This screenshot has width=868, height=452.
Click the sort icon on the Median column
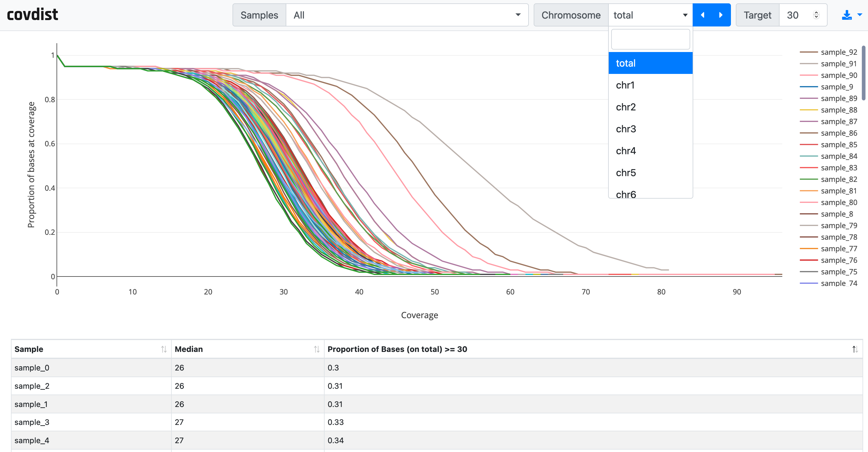(x=316, y=349)
